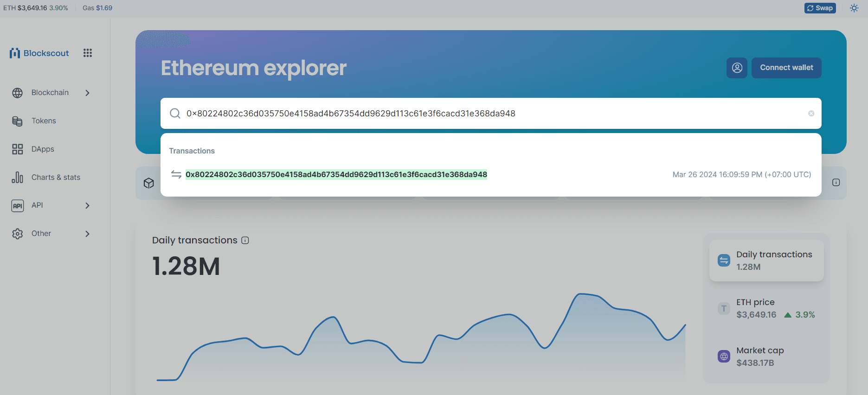This screenshot has width=868, height=395.
Task: Open the highlighted transaction hash result
Action: [x=336, y=174]
